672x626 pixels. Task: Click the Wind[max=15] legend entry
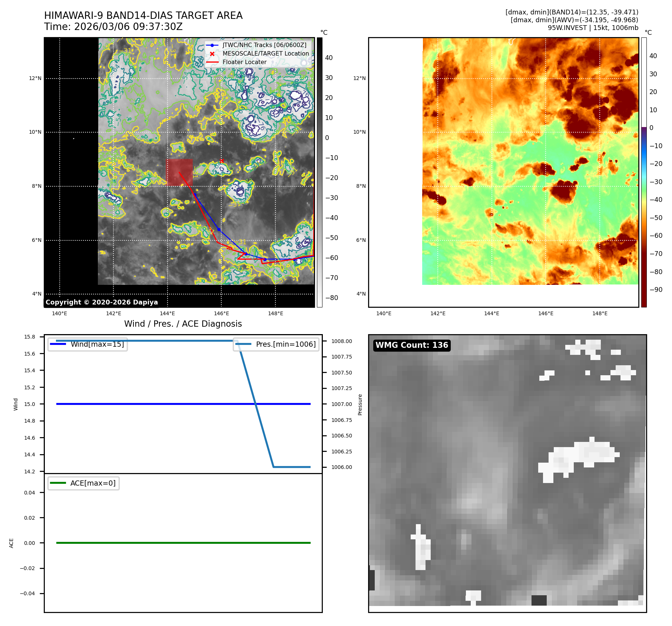pos(88,344)
